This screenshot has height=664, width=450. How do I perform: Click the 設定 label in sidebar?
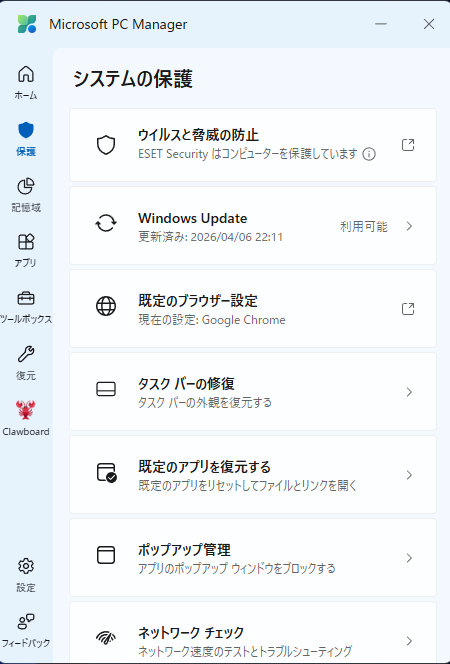[x=26, y=588]
